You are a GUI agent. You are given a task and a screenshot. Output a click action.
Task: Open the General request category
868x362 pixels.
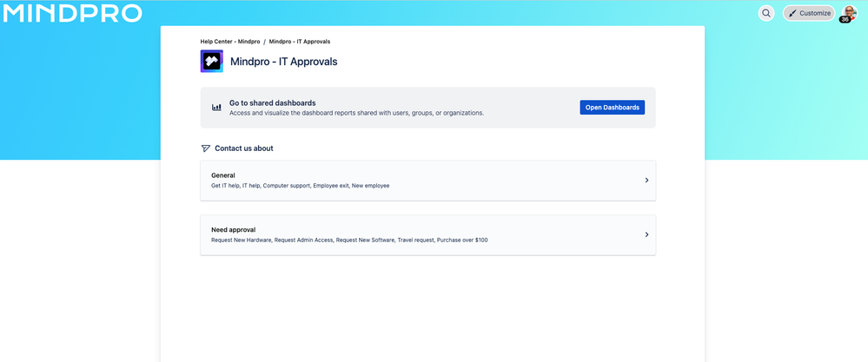tap(427, 181)
